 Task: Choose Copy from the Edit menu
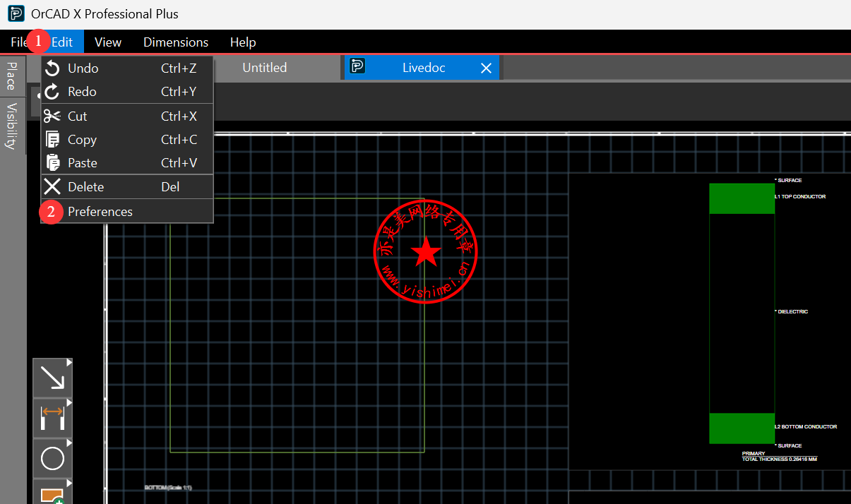82,140
